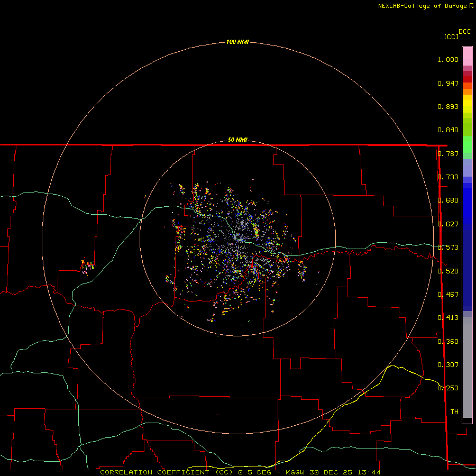Click the CORRELATION COEFFICIENT (CC) product title
Viewport: 476px width, 476px height.
click(167, 472)
